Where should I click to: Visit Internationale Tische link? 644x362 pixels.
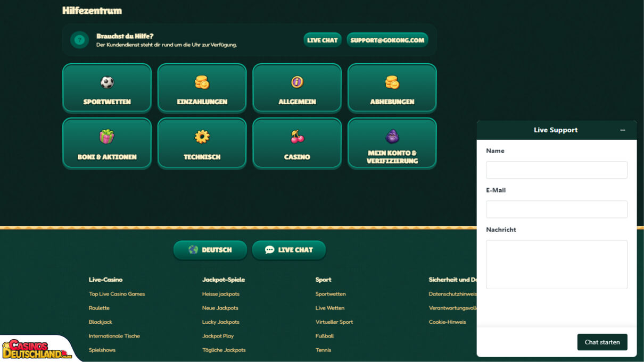114,336
